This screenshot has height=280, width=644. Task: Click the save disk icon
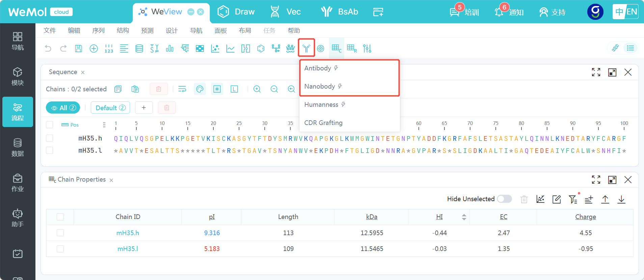pos(78,48)
